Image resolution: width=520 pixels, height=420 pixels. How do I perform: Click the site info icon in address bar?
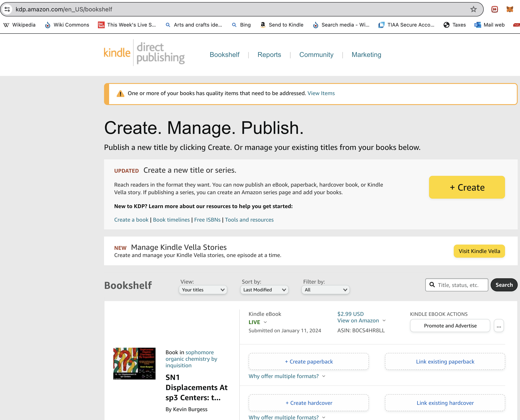click(7, 9)
